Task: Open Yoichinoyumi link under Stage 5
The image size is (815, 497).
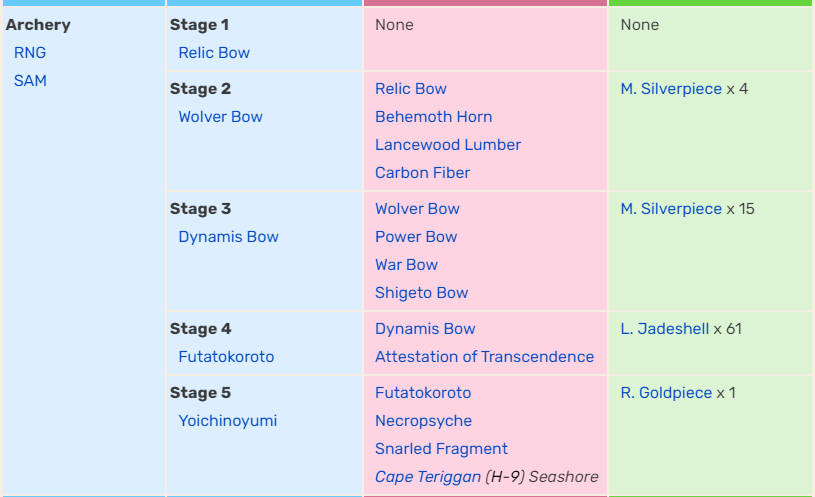Action: 228,421
